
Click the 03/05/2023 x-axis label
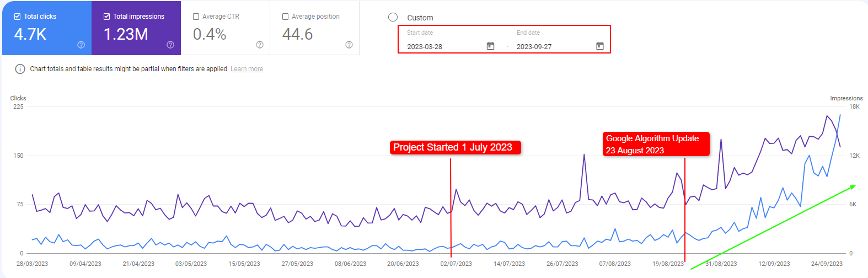coord(191,264)
